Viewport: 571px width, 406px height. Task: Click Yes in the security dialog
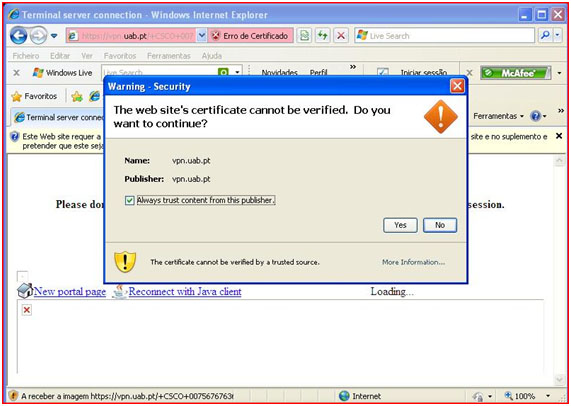(400, 225)
